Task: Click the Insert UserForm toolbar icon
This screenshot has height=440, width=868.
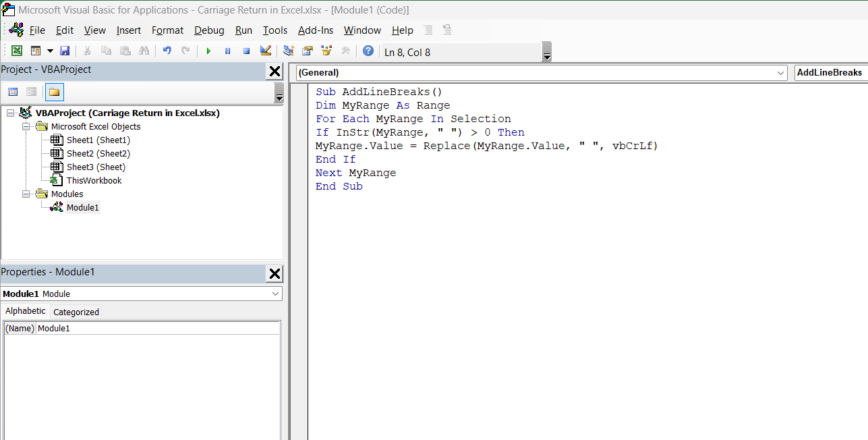Action: tap(36, 51)
